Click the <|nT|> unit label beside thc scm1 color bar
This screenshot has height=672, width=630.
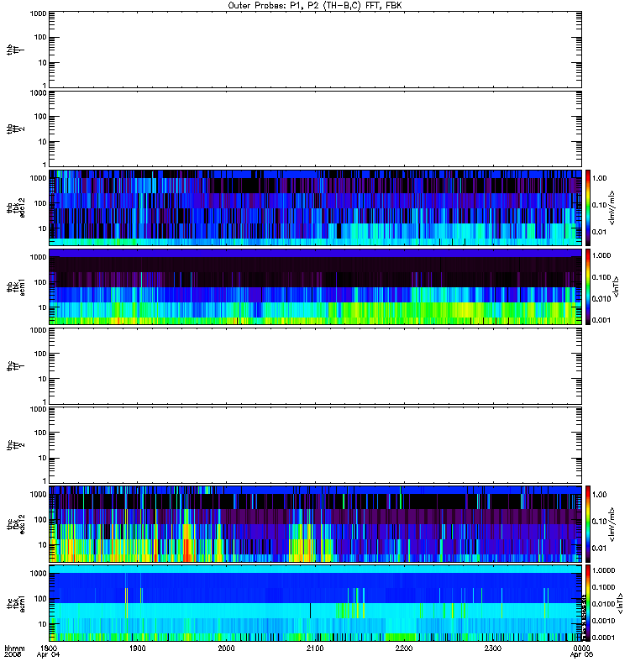tap(620, 603)
